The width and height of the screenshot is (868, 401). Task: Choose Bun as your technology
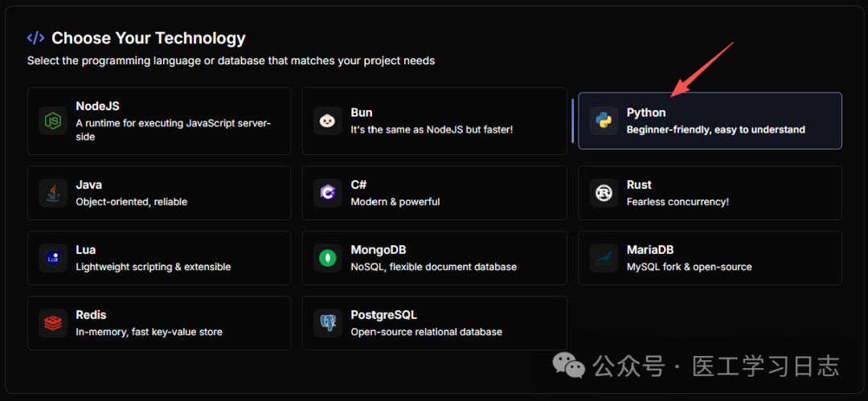434,121
